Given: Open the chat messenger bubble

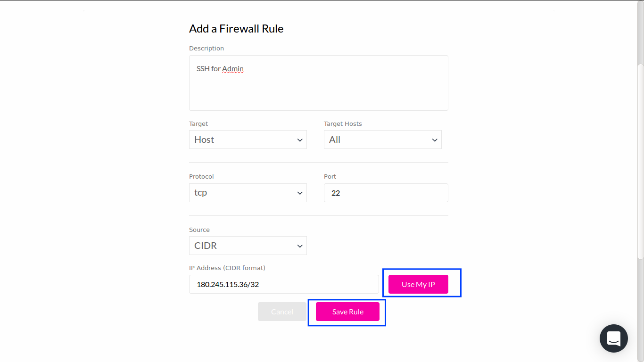Looking at the screenshot, I should [x=613, y=338].
